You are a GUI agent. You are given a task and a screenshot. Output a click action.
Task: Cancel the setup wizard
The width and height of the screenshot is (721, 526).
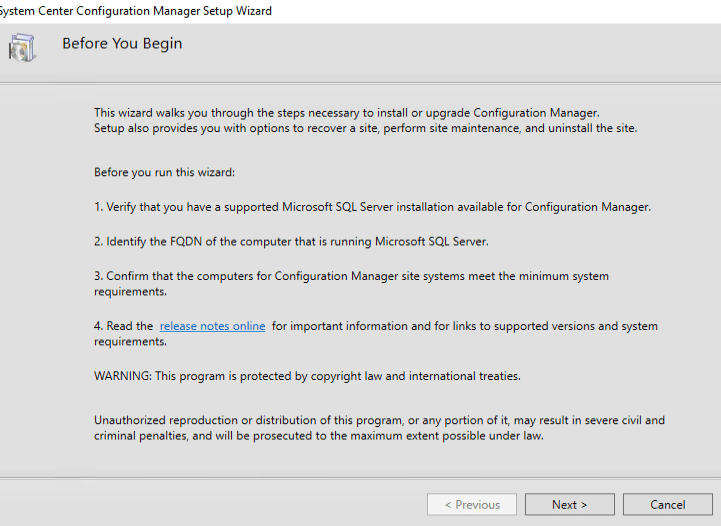point(667,504)
